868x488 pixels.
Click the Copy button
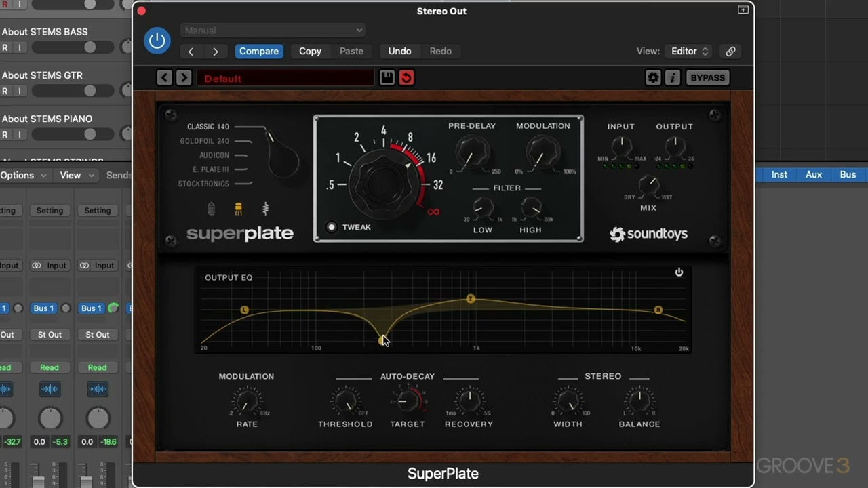tap(310, 52)
